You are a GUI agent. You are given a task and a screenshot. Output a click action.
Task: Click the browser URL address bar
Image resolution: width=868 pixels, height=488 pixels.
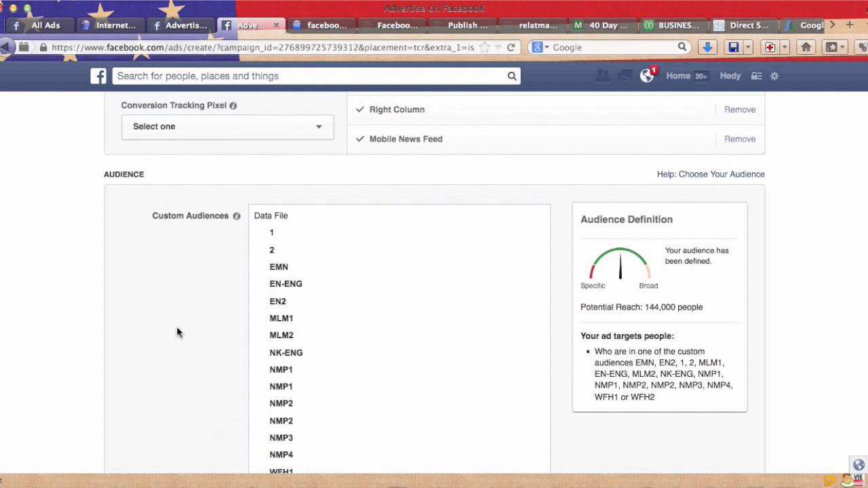263,47
